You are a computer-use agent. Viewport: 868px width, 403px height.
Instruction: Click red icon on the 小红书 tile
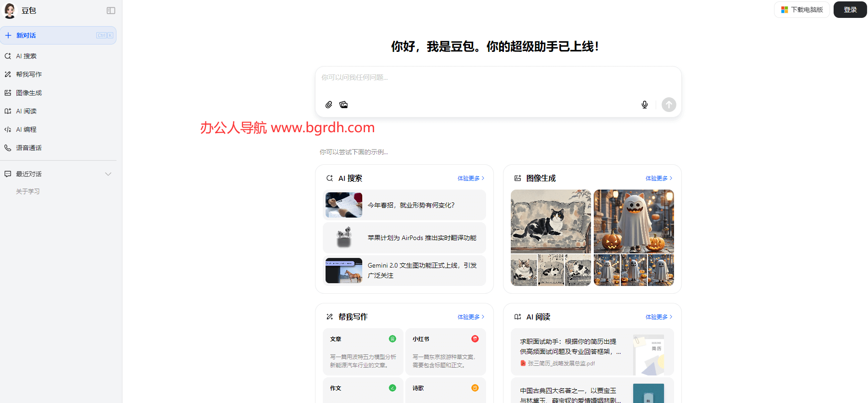475,339
